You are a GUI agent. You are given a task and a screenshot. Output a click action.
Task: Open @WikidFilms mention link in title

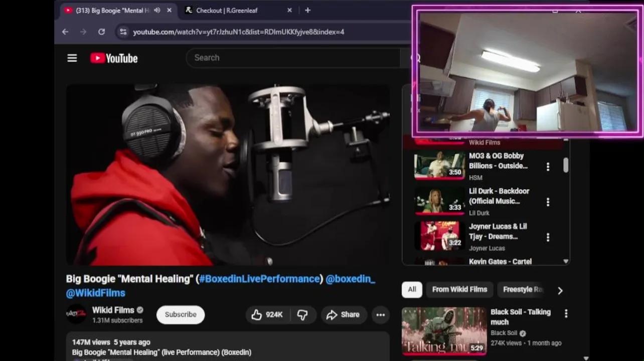[96, 293]
